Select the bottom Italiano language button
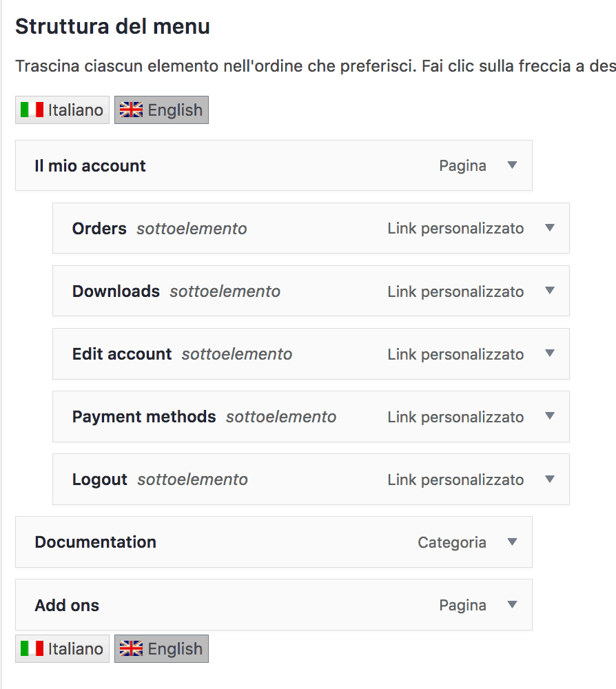Viewport: 616px width, 689px height. tap(63, 648)
